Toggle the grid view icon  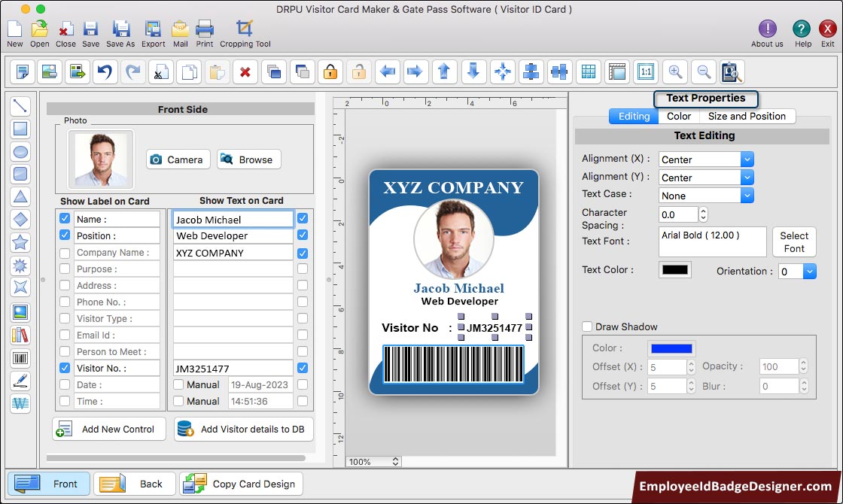589,71
